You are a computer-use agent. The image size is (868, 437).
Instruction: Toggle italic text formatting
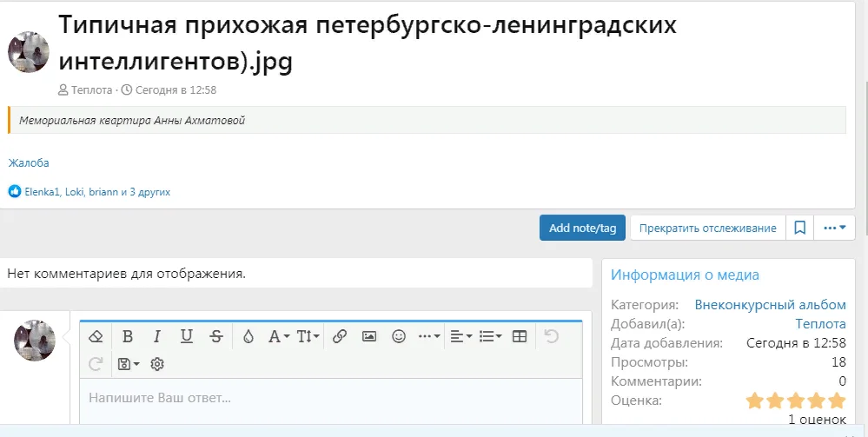tap(157, 336)
